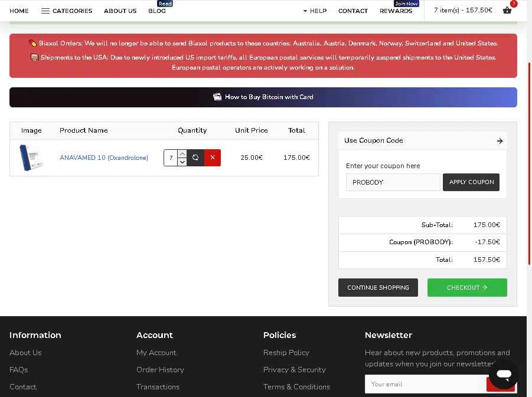Remove ANAVAMED 10 with red X

(x=213, y=158)
